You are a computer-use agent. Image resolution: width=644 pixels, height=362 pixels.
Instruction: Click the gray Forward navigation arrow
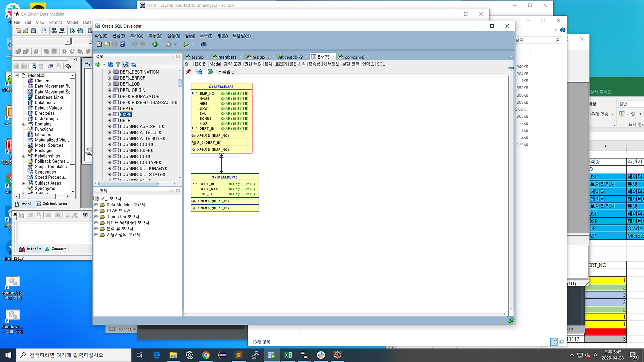click(168, 44)
